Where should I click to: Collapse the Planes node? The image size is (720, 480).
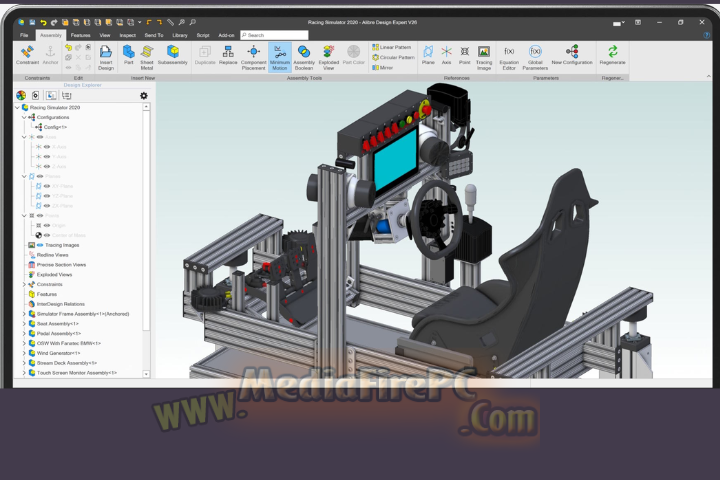pos(24,176)
